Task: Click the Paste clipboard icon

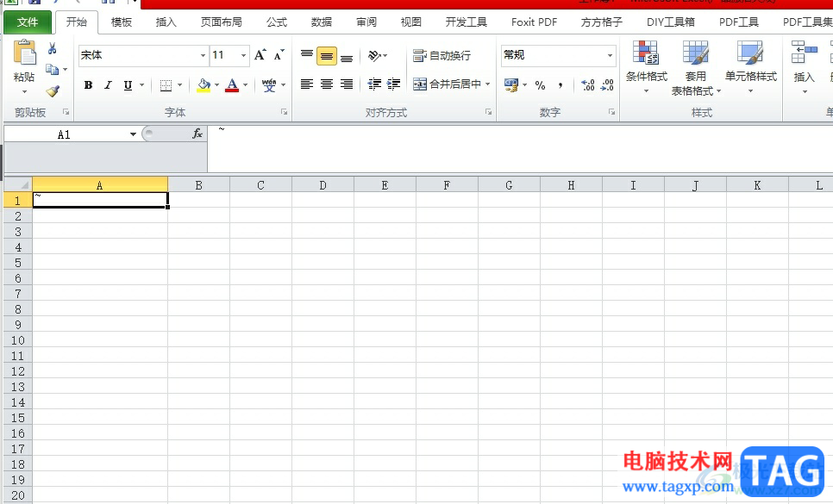Action: pos(24,53)
